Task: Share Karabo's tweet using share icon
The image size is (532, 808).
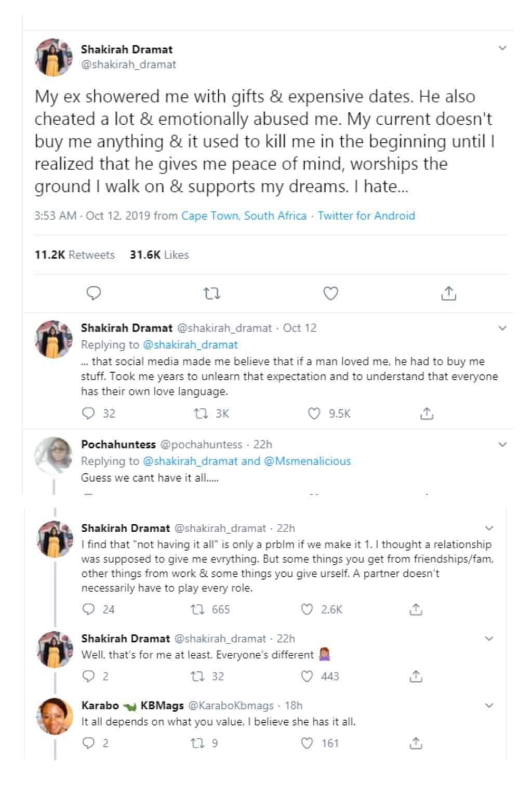Action: coord(416,743)
